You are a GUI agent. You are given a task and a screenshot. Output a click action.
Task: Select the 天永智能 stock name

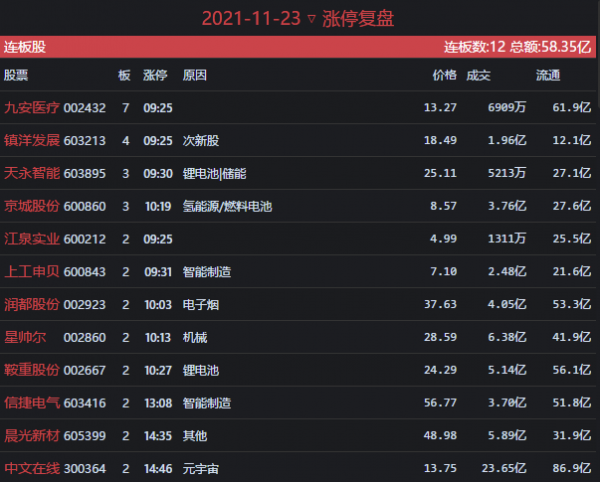click(32, 173)
